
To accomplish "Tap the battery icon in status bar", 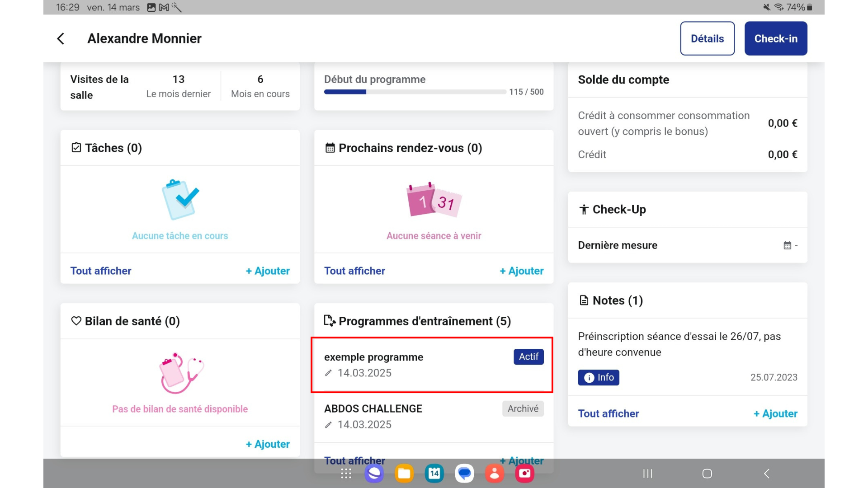I will (810, 7).
